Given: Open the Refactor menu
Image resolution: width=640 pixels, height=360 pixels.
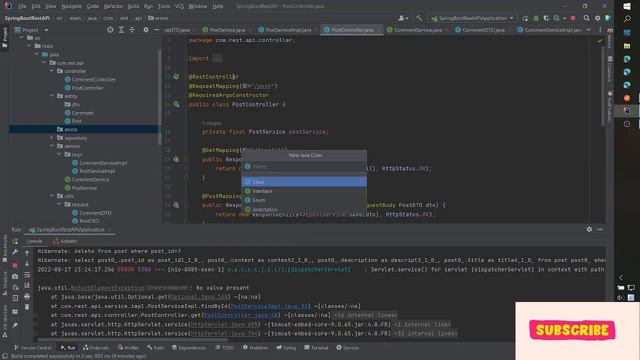Looking at the screenshot, I should point(113,6).
